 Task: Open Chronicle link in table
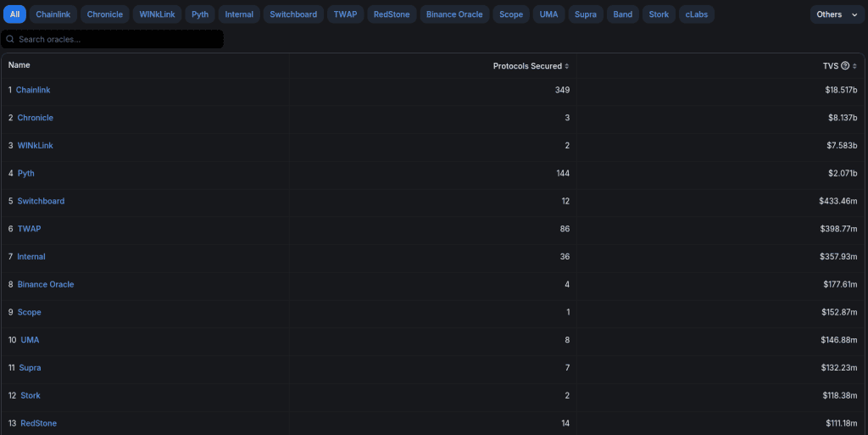[x=36, y=117]
